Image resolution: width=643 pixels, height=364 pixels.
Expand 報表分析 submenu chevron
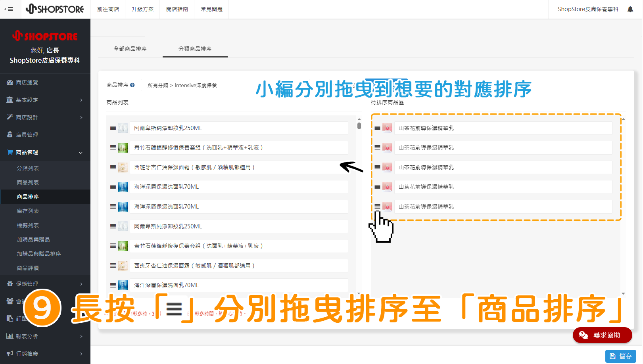click(81, 336)
